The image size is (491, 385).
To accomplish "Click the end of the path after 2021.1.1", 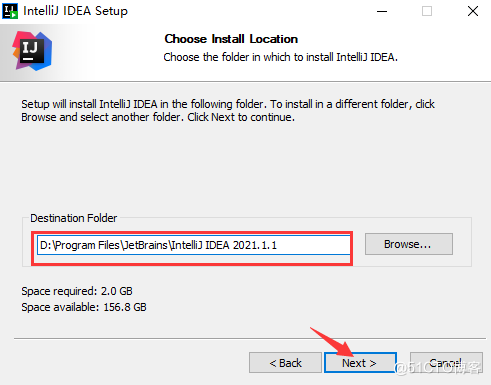I will click(278, 245).
